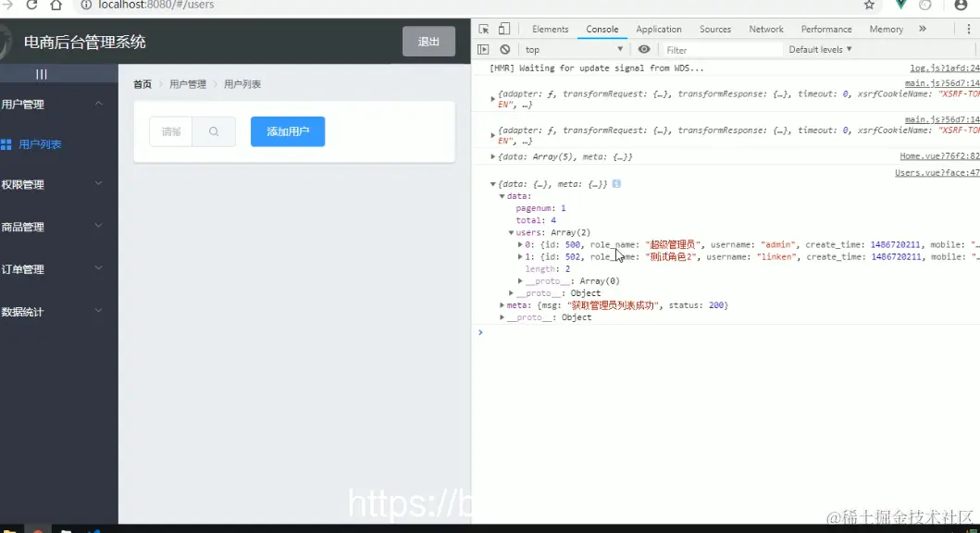
Task: Click the console Filter input
Action: 722,50
